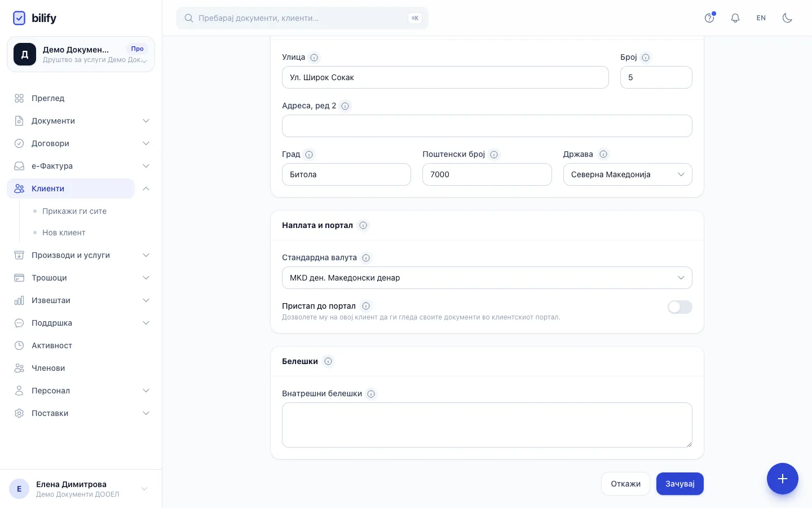Click the bilify logo icon
The width and height of the screenshot is (812, 508).
coord(19,18)
